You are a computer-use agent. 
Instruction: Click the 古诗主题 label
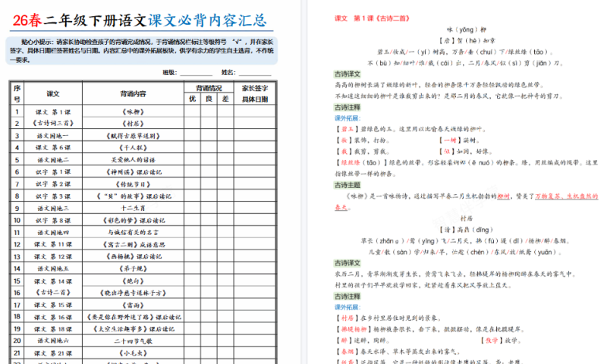(x=348, y=185)
